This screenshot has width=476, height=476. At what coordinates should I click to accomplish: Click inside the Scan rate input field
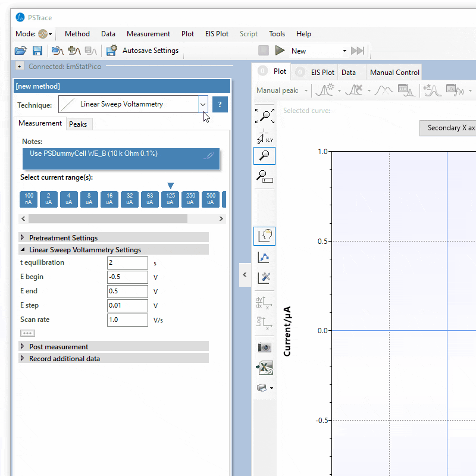click(127, 320)
